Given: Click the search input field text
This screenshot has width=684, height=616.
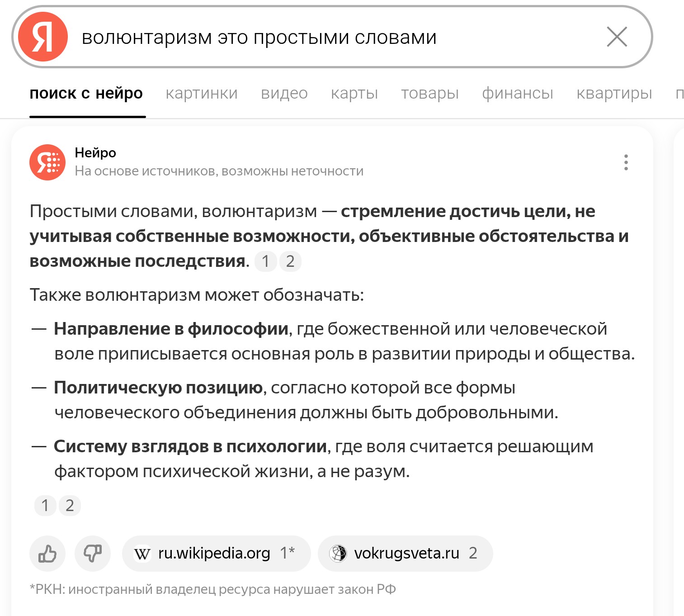Looking at the screenshot, I should (x=259, y=38).
